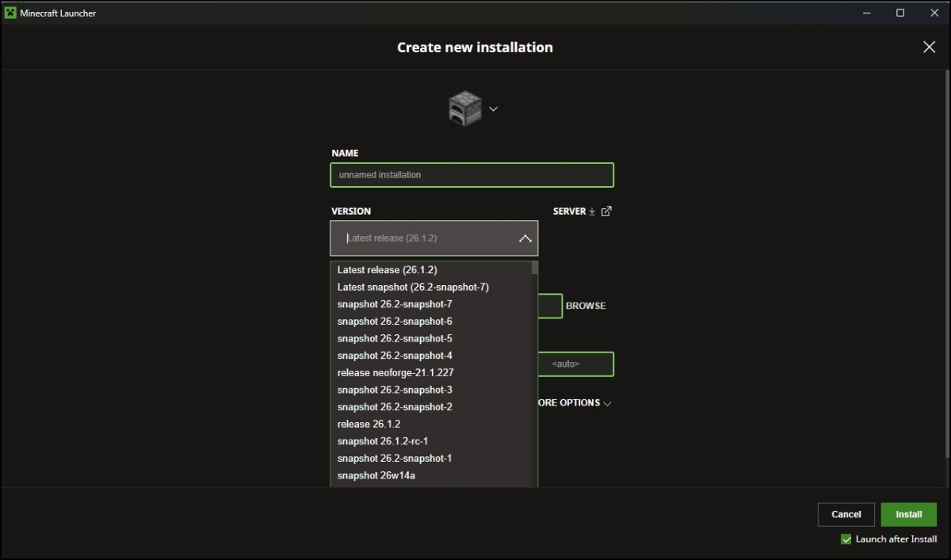Click the Install button

pos(909,515)
